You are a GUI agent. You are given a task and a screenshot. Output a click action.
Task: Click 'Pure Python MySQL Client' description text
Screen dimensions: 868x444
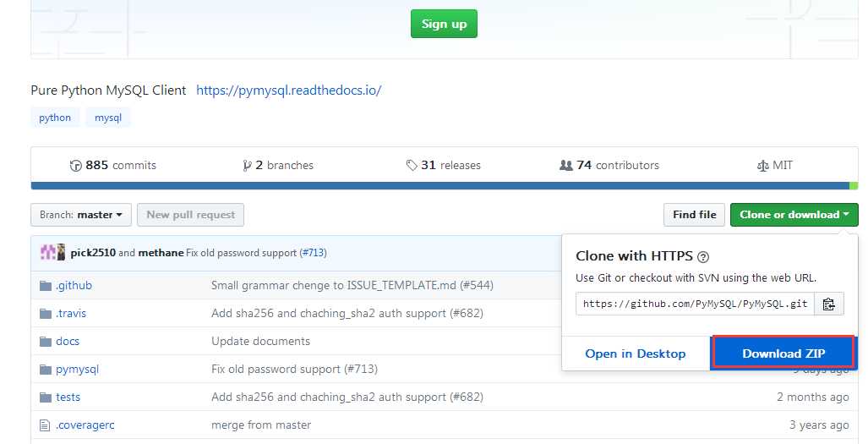pos(108,90)
